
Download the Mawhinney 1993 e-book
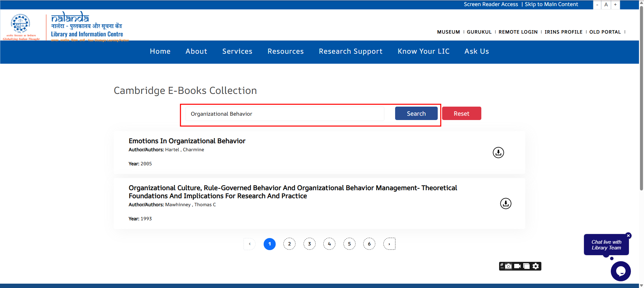pos(505,204)
